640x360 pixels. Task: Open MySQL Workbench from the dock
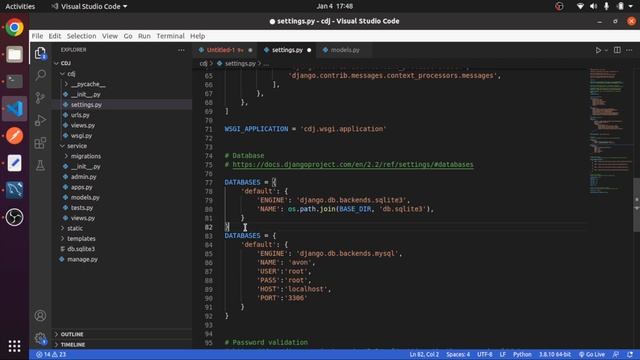pos(14,190)
